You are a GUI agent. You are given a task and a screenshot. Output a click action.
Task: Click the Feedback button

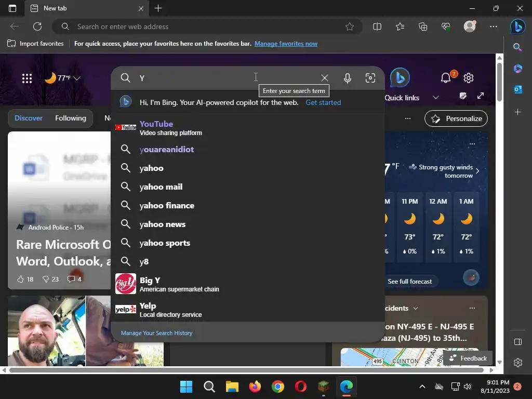(468, 358)
